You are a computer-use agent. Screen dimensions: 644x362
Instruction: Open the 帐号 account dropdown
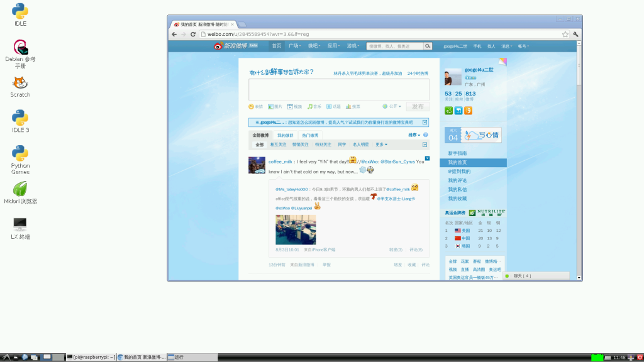click(523, 47)
